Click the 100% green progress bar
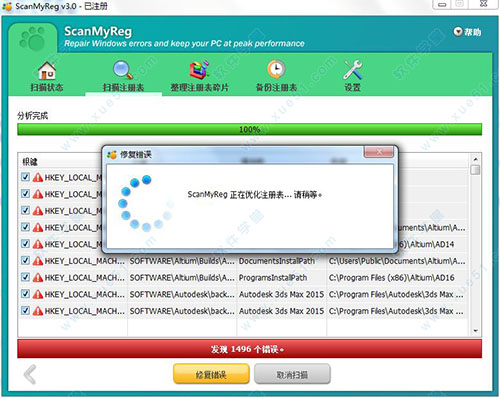500x398 pixels. 249,129
